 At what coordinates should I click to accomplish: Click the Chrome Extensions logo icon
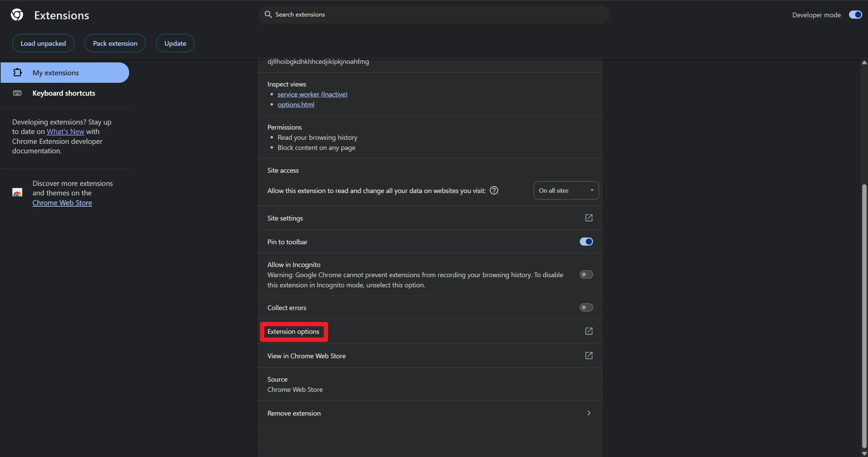17,15
